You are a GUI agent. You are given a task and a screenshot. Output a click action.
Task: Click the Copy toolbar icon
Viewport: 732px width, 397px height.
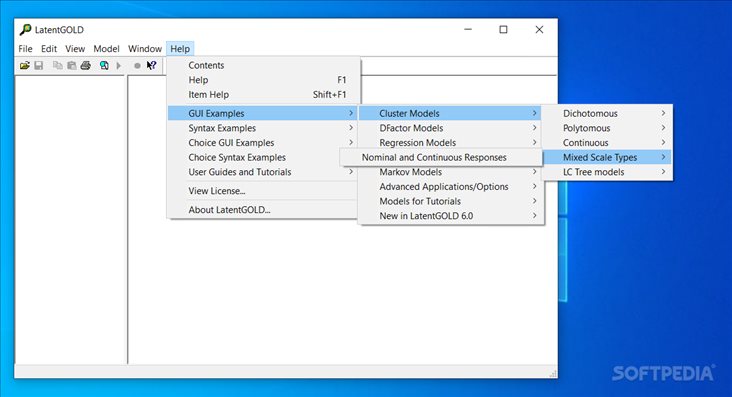pyautogui.click(x=57, y=66)
